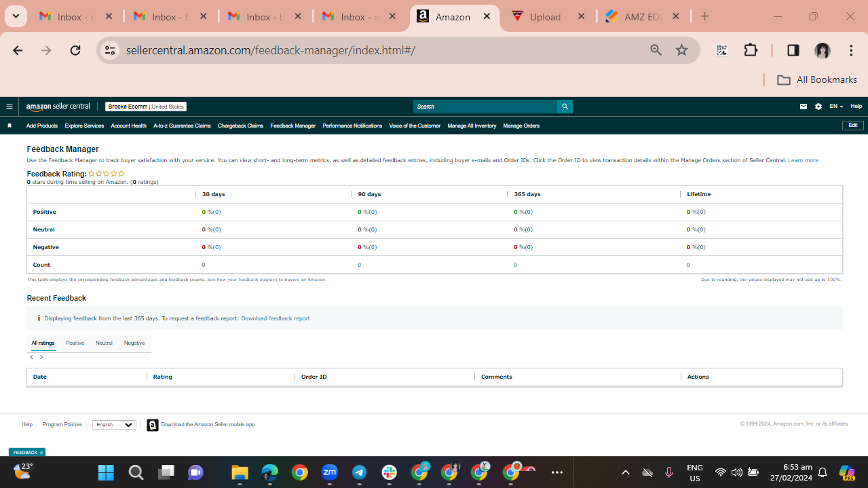Select the Neutral feedback tab
The width and height of the screenshot is (868, 488).
[104, 343]
